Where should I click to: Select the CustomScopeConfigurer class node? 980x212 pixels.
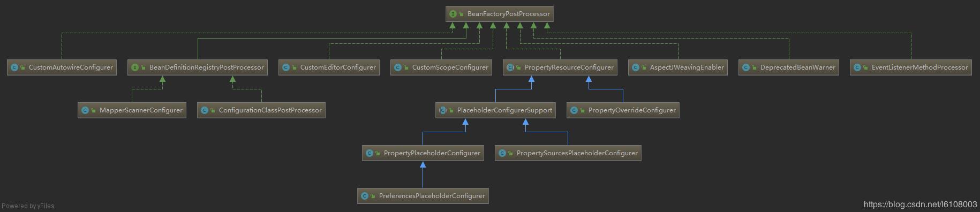441,67
